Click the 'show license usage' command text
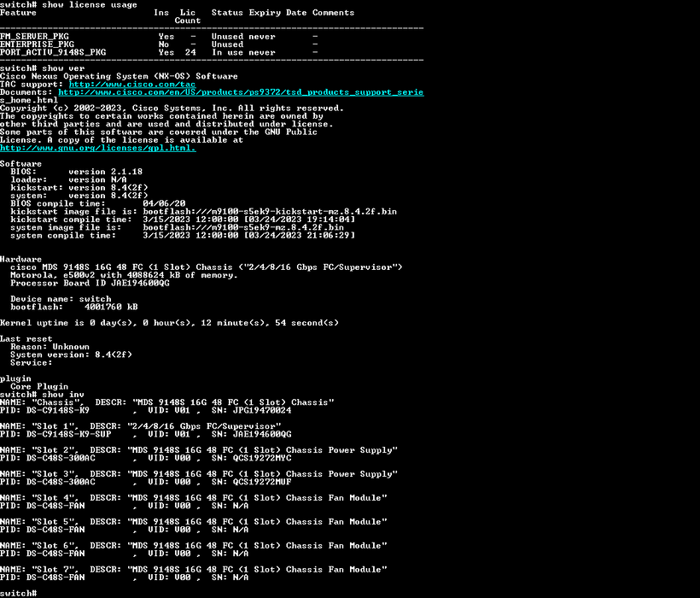The width and height of the screenshot is (700, 598). pos(90,4)
